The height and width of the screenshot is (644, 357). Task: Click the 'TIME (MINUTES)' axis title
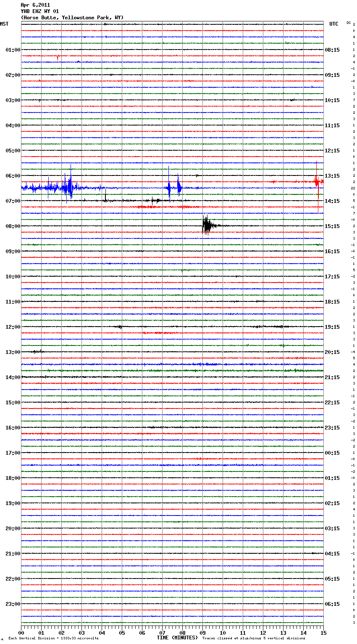177,638
